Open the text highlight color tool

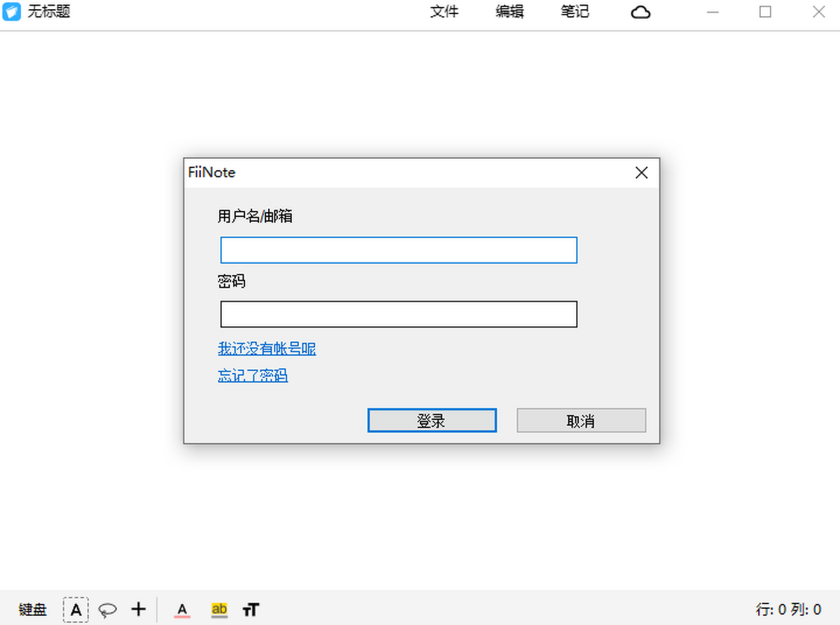coord(219,610)
